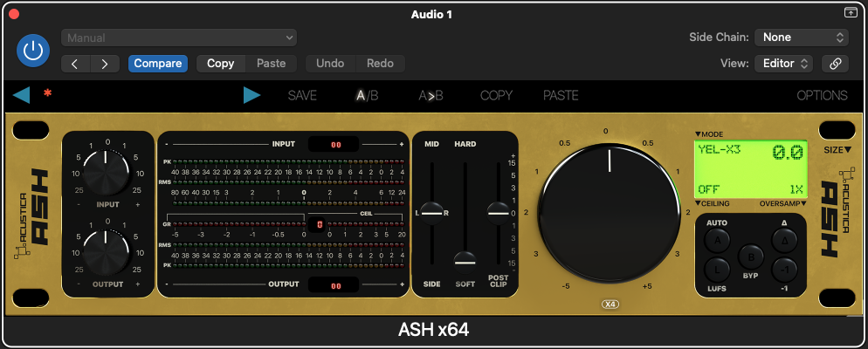Click the MID/SIDE balance fader handle

431,213
